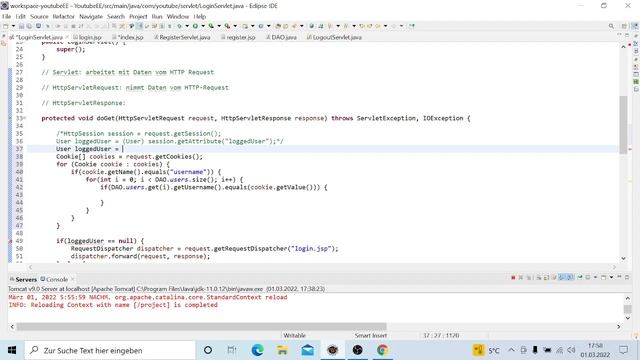
Task: Open File Explorer from taskbar
Action: [282, 350]
